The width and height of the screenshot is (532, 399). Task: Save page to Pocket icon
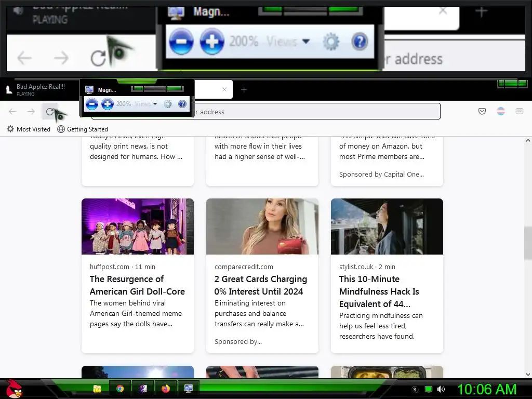click(482, 111)
